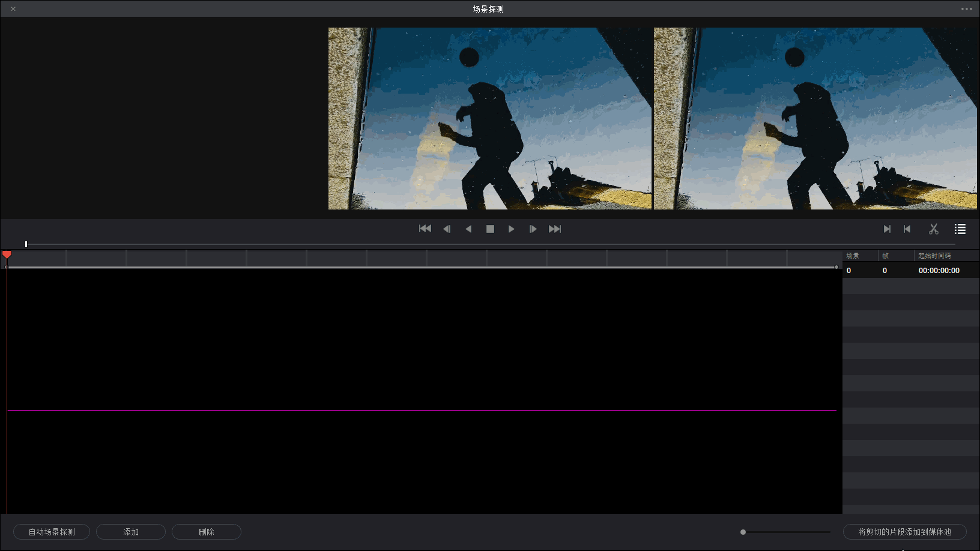This screenshot has height=551, width=980.
Task: Click the playback scrubber bar handle
Action: (26, 244)
